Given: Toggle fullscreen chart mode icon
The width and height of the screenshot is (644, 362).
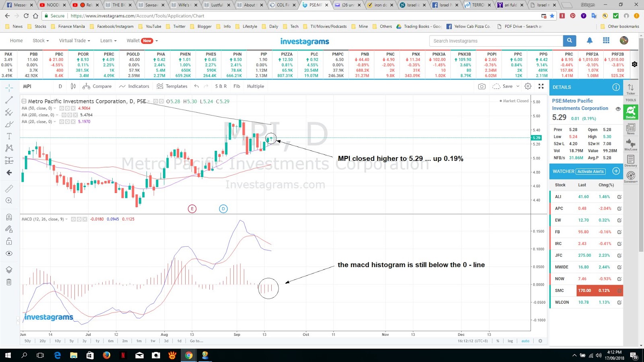Looking at the screenshot, I should (541, 86).
